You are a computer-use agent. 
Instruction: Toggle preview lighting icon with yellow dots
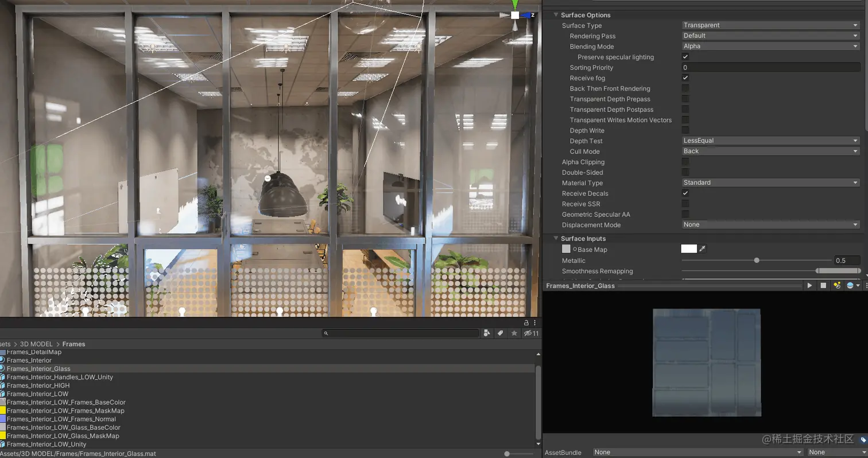(837, 285)
